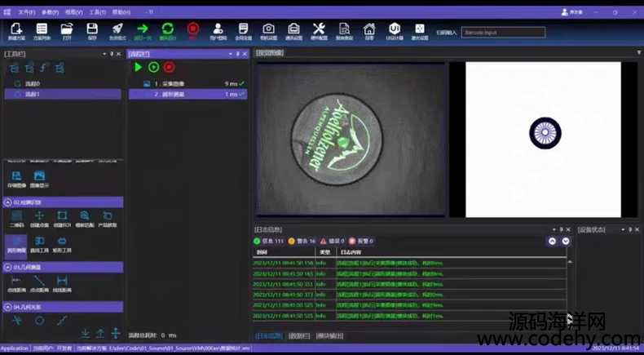Screen dimensions: 644x355
Task: Open the log info panel dropdown arrow
Action: click(554, 229)
